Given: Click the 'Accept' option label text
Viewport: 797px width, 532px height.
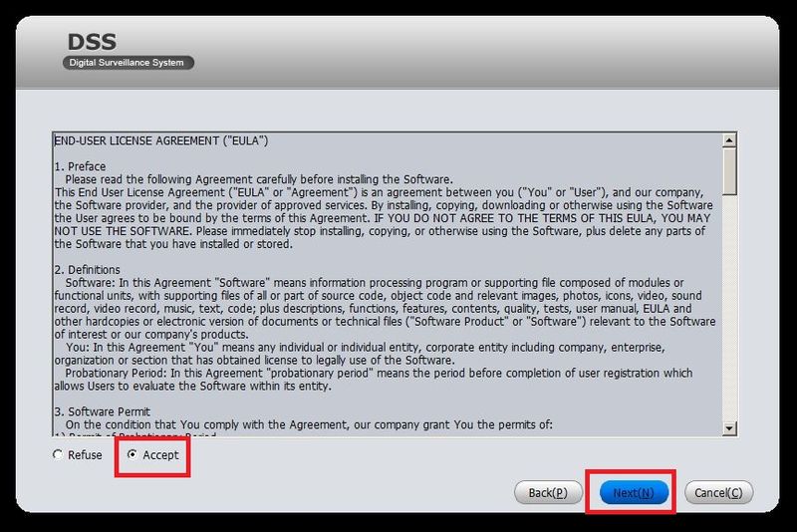Looking at the screenshot, I should pyautogui.click(x=160, y=455).
